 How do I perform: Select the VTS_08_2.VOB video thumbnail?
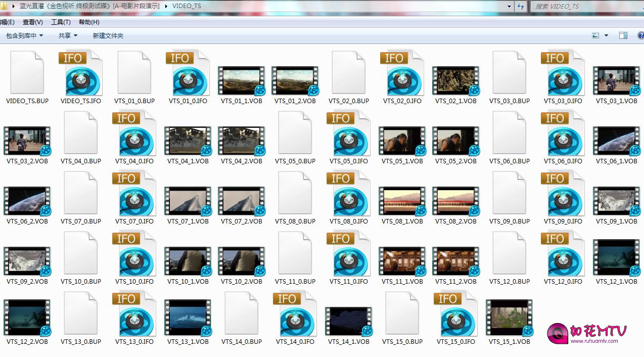pos(456,201)
